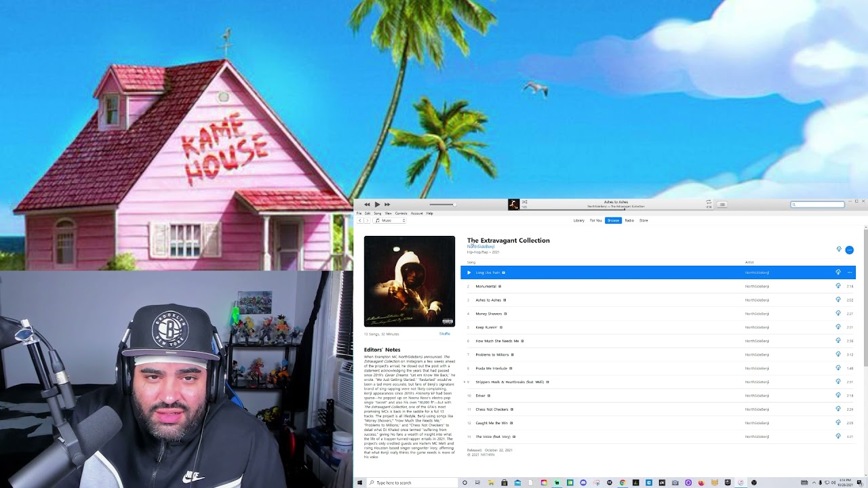The image size is (868, 488).
Task: Select the Driver track
Action: (658, 396)
